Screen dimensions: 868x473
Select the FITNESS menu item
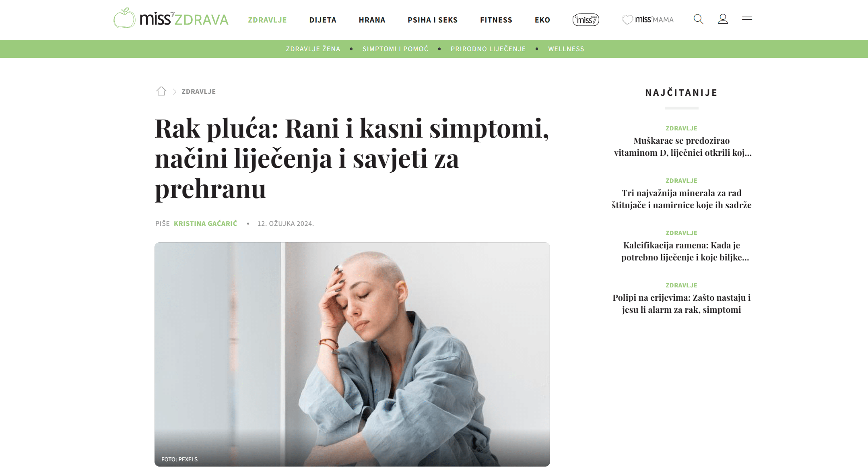[x=496, y=20]
